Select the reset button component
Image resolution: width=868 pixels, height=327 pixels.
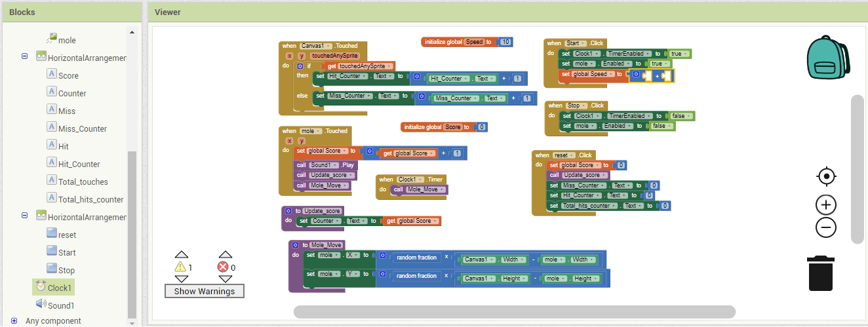click(x=67, y=235)
